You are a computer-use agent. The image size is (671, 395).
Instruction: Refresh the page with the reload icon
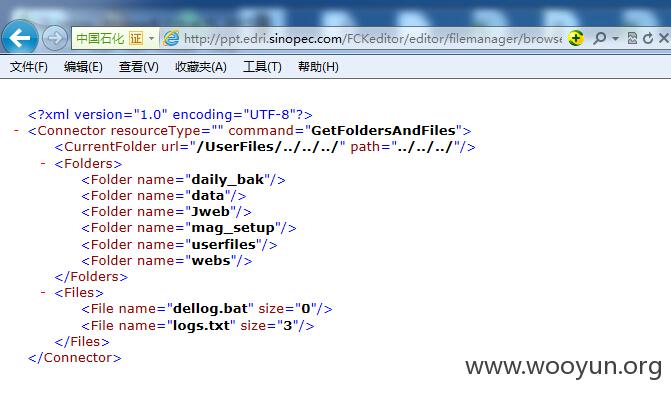(648, 39)
